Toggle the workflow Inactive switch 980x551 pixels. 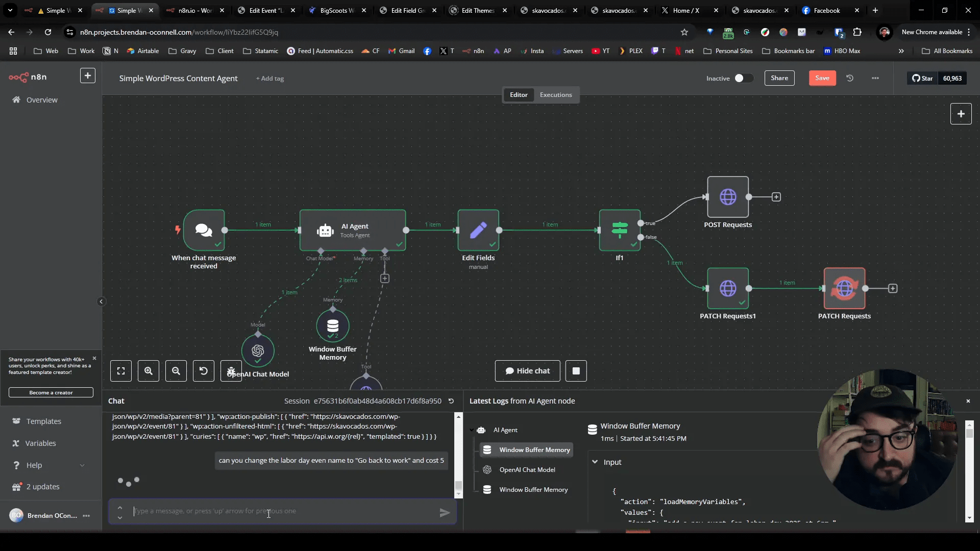[743, 78]
